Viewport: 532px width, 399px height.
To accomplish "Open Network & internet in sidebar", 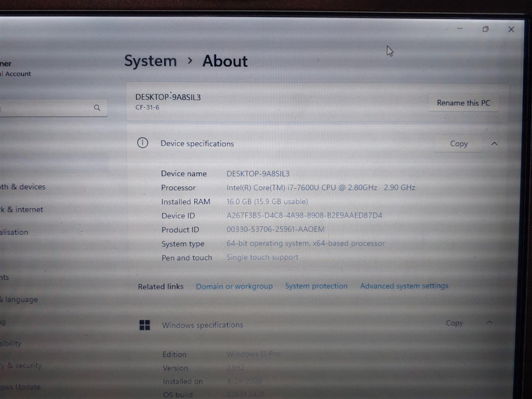I will pyautogui.click(x=22, y=209).
